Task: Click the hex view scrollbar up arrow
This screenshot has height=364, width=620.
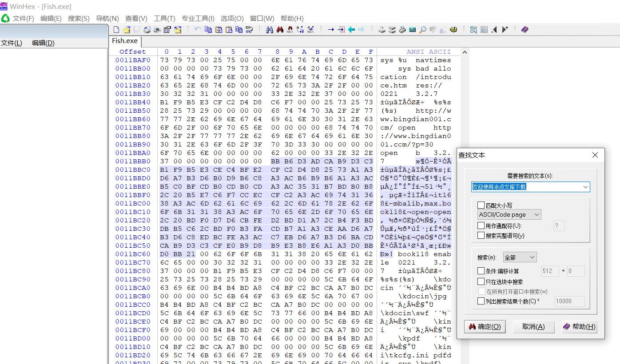Action: click(465, 52)
